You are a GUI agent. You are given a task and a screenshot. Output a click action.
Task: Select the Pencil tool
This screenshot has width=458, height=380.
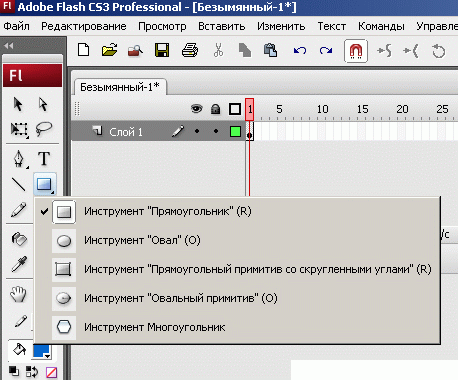pos(19,210)
